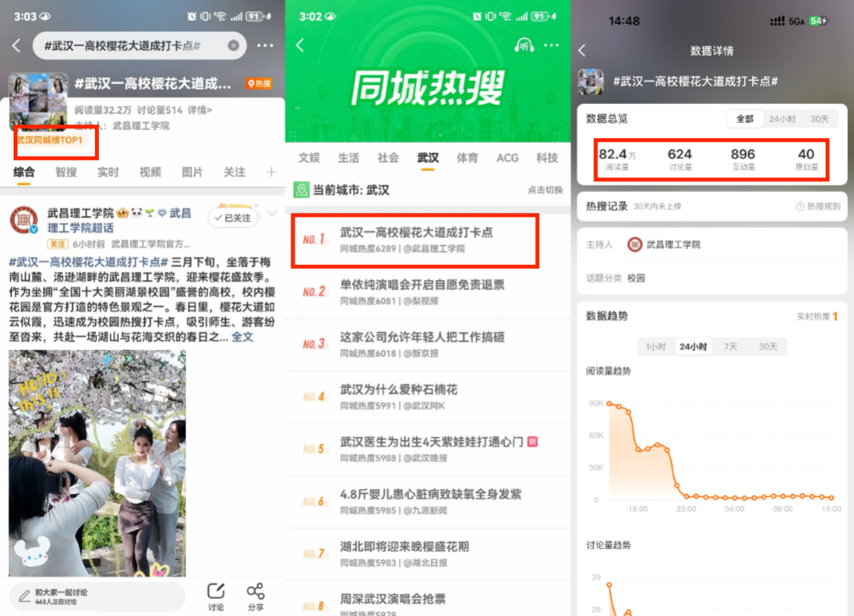The height and width of the screenshot is (616, 854).
Task: Select the 24小时 overview range option
Action: click(x=782, y=119)
